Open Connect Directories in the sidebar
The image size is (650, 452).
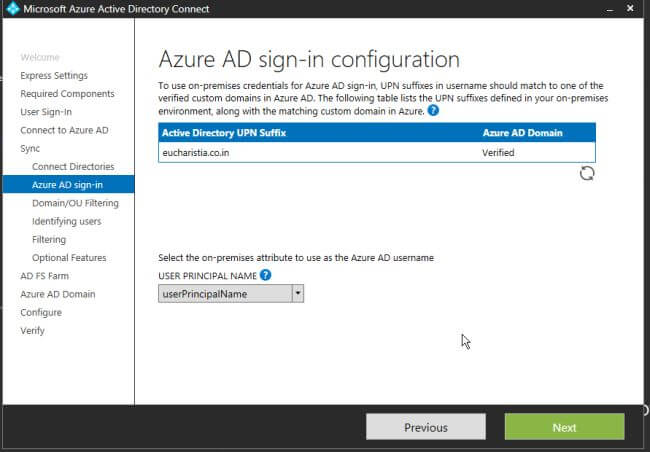73,166
